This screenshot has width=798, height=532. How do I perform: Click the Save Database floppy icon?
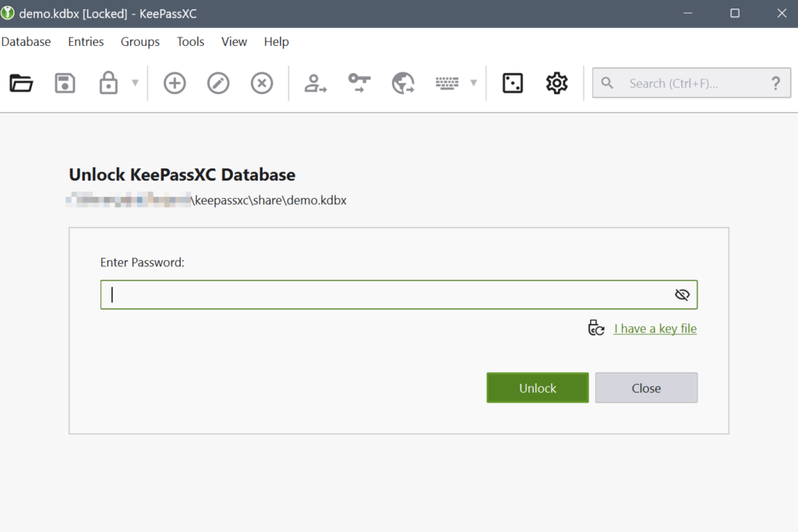(65, 83)
